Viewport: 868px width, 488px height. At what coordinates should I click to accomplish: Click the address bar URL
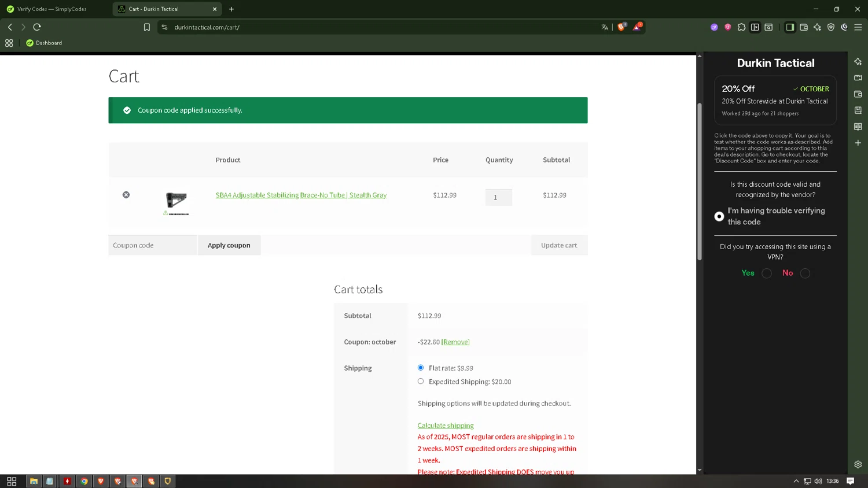[x=207, y=27]
